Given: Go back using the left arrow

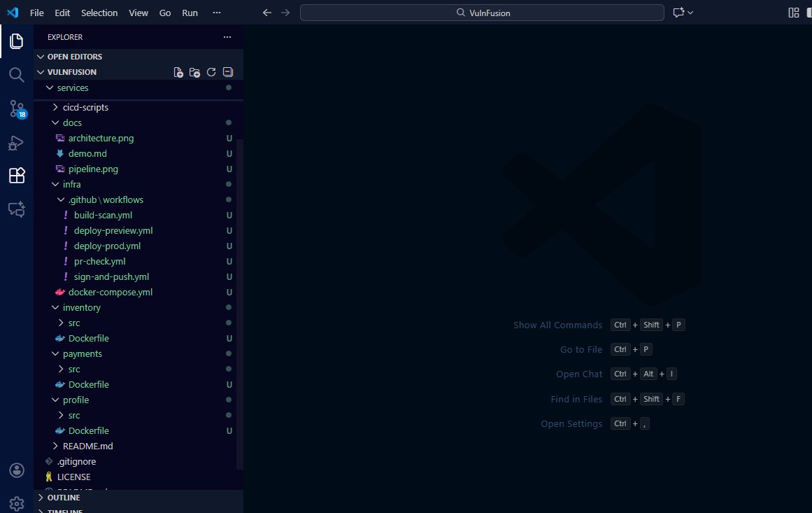Looking at the screenshot, I should pos(267,13).
